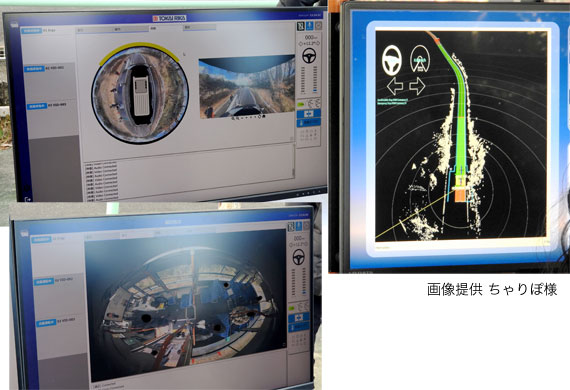This screenshot has width=570, height=390.
Task: Click the blue arrows button in lower monitor's side panel
Action: (298, 318)
